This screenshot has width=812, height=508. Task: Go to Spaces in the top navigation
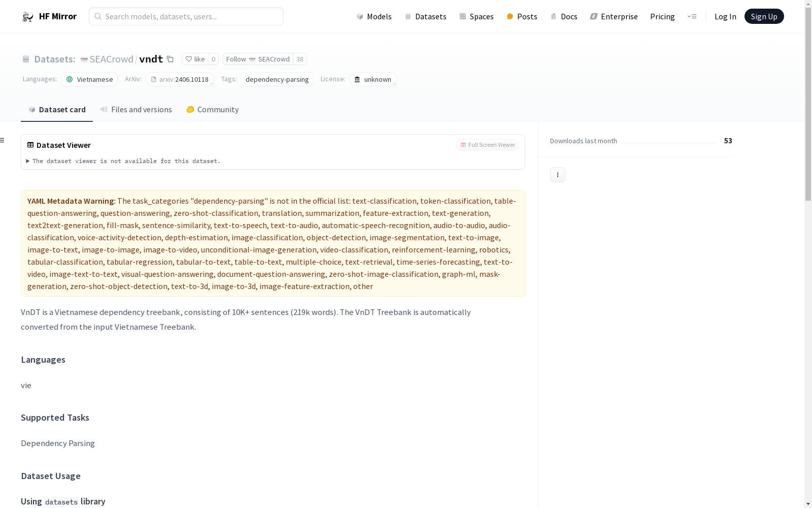tap(476, 16)
